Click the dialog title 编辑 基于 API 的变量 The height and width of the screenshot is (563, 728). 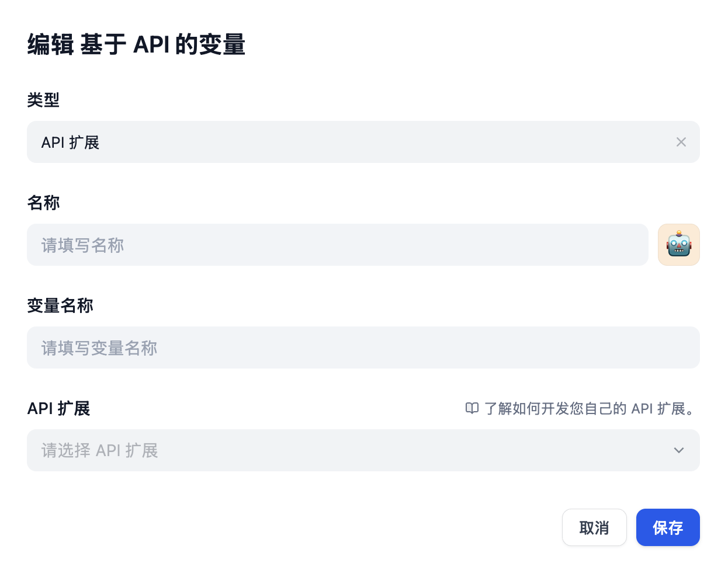click(x=136, y=44)
